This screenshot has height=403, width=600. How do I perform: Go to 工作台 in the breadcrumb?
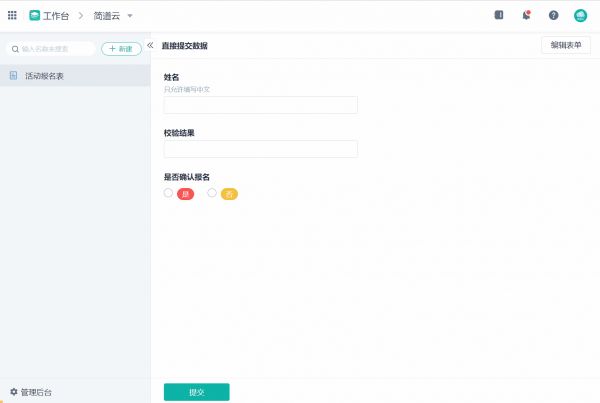click(57, 16)
